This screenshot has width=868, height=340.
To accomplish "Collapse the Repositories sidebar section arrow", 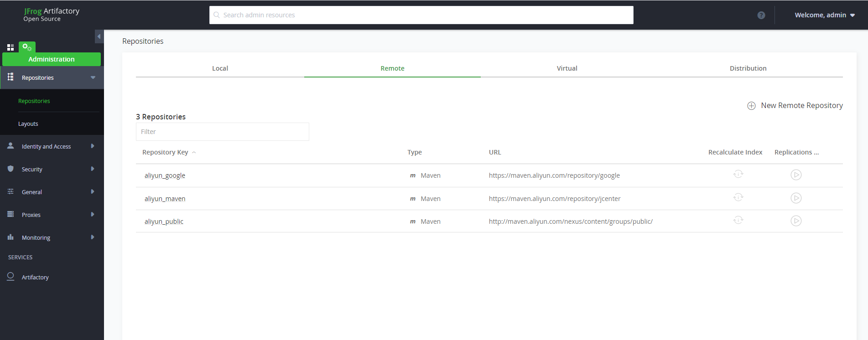I will [x=93, y=77].
